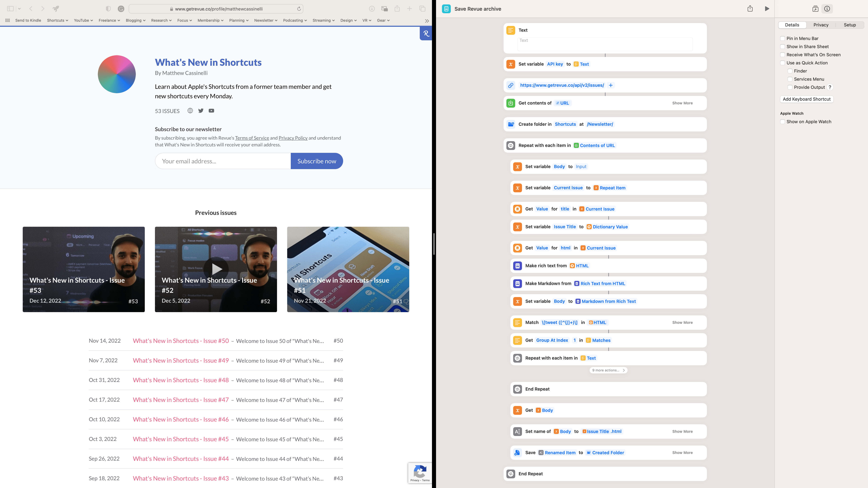Check the Provide Output option
The image size is (868, 488).
pyautogui.click(x=790, y=87)
